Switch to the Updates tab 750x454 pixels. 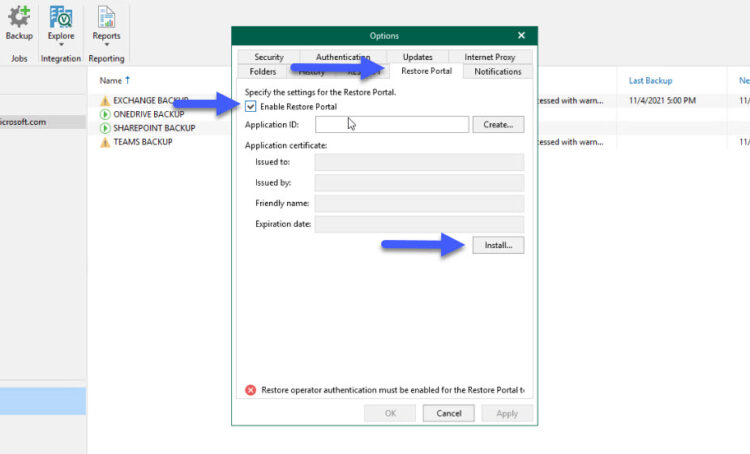tap(418, 57)
